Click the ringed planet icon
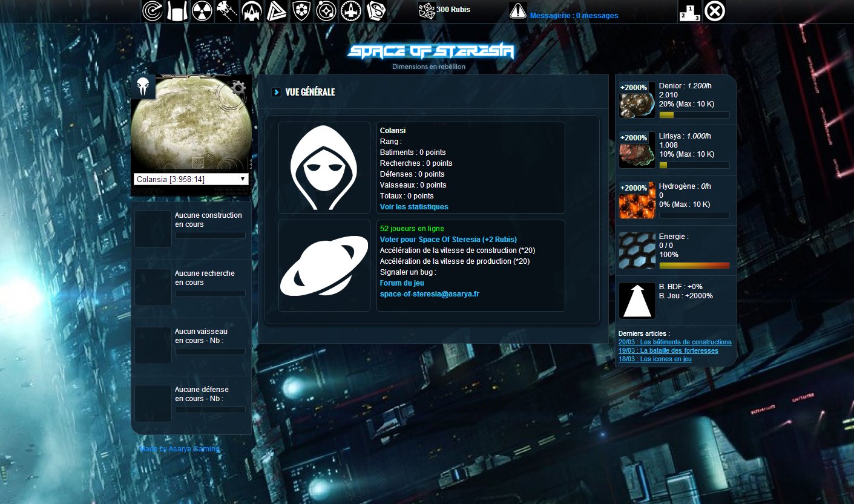Image resolution: width=854 pixels, height=504 pixels. pos(324,266)
